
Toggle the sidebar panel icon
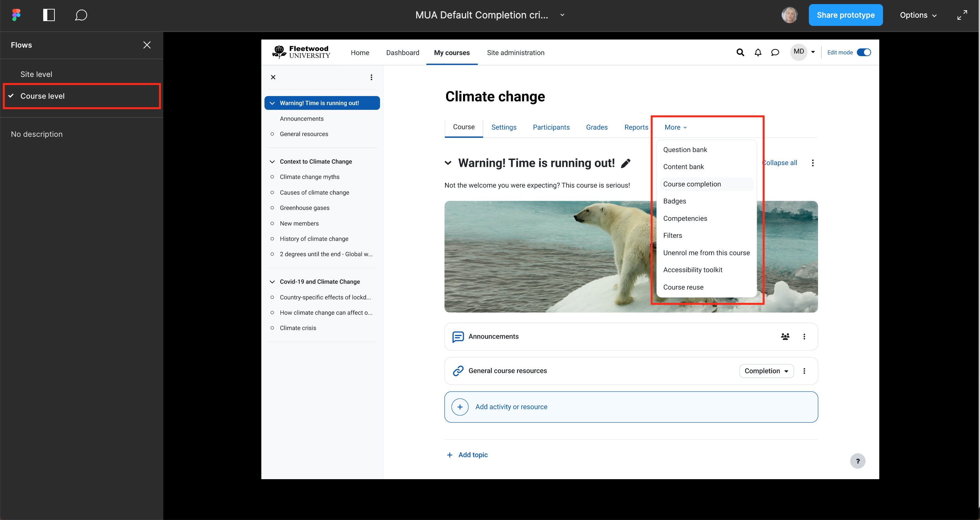click(x=49, y=15)
